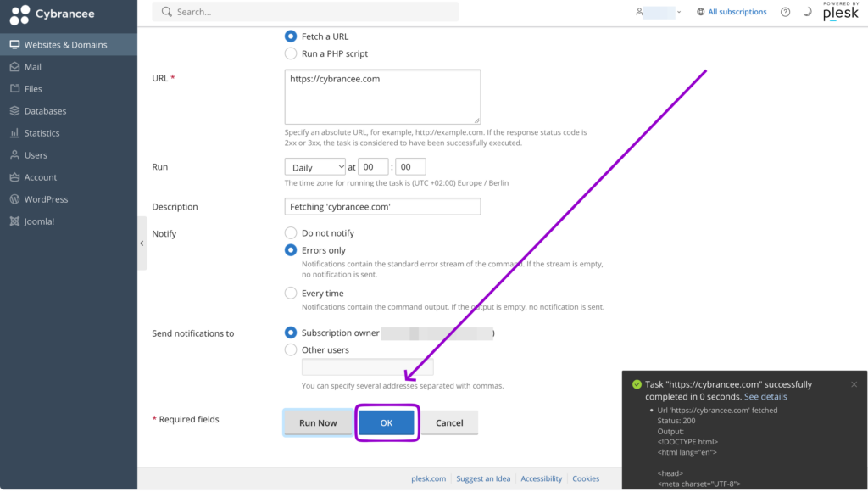The width and height of the screenshot is (868, 492).
Task: Click the search magnifier icon
Action: [167, 12]
